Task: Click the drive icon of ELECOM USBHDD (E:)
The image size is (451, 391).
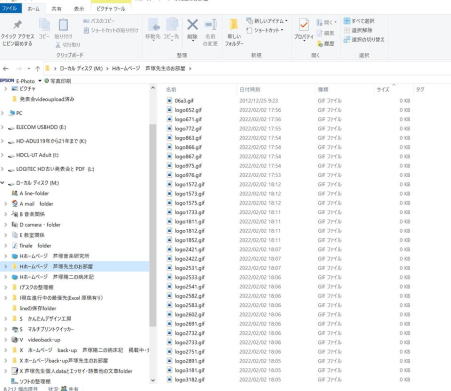Action: (x=11, y=127)
